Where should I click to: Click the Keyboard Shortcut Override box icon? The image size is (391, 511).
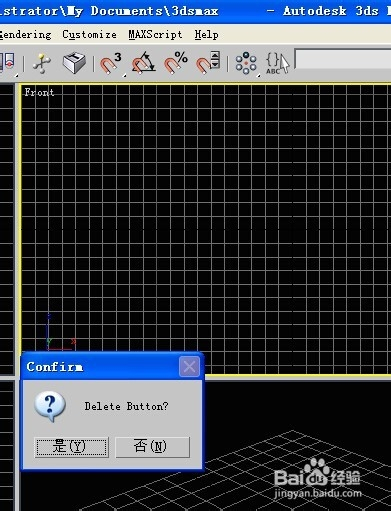(x=74, y=63)
